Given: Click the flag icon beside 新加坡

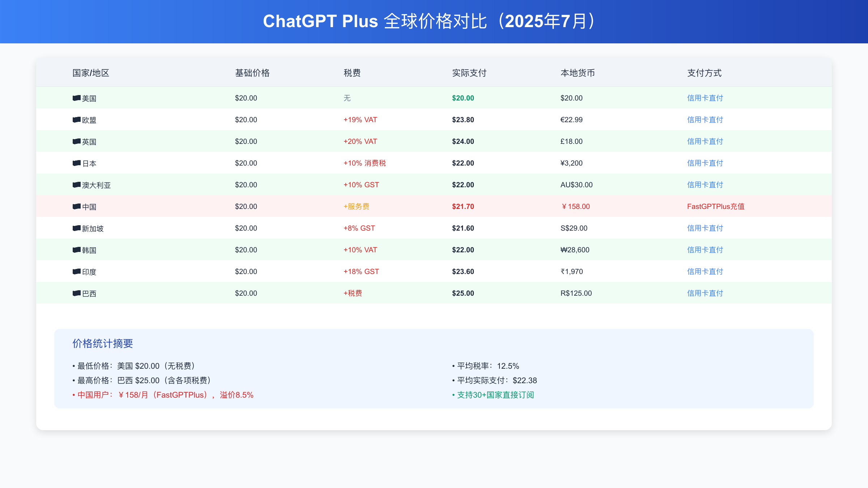Looking at the screenshot, I should [76, 228].
